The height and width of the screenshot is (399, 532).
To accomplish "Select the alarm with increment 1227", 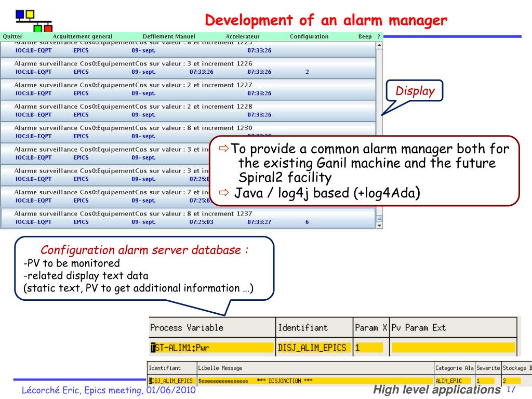I will (188, 89).
